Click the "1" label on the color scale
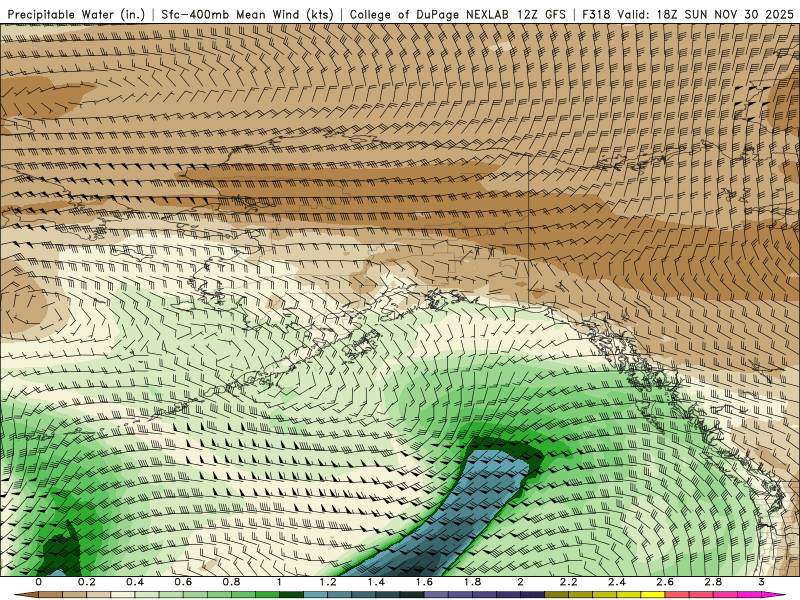 (x=279, y=582)
